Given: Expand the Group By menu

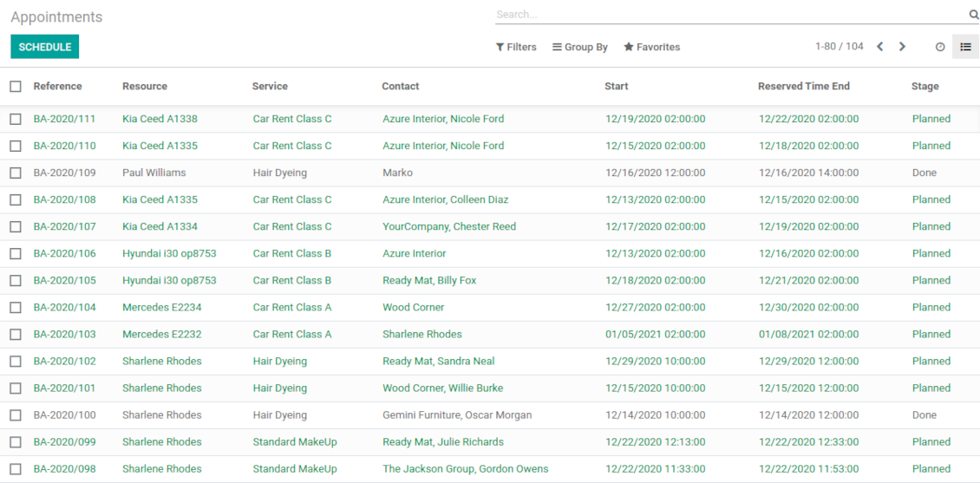Looking at the screenshot, I should click(x=580, y=47).
